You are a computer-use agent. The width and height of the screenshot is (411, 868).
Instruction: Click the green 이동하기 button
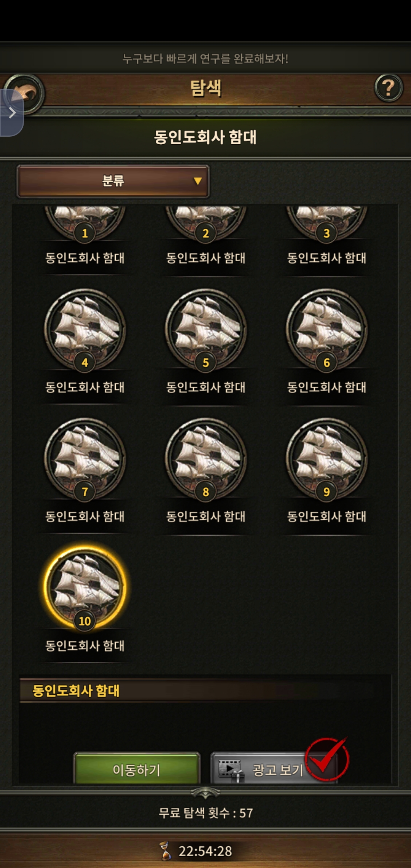coord(137,768)
